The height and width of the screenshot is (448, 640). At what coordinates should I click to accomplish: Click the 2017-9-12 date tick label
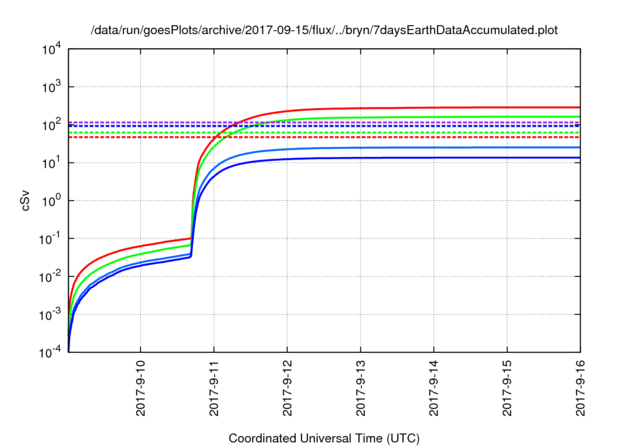point(287,388)
